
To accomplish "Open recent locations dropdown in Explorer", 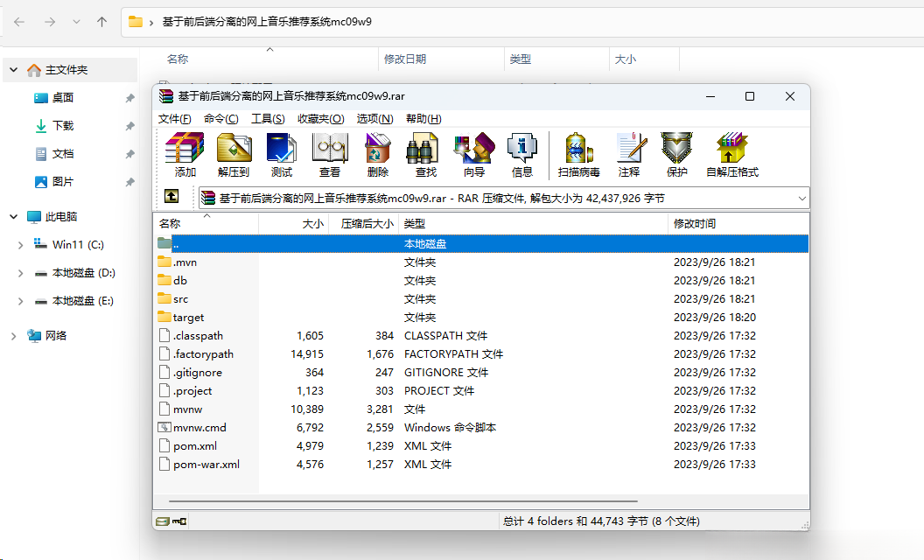I will click(76, 22).
